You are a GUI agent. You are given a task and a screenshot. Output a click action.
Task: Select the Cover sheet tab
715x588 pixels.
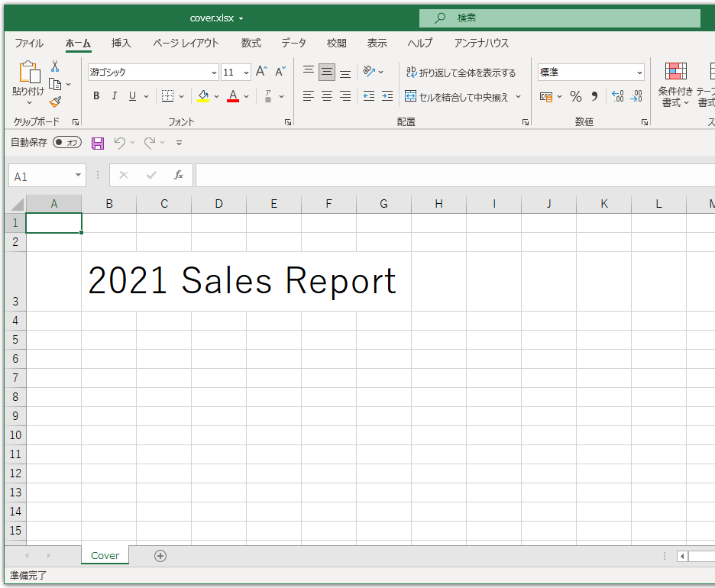(x=105, y=556)
